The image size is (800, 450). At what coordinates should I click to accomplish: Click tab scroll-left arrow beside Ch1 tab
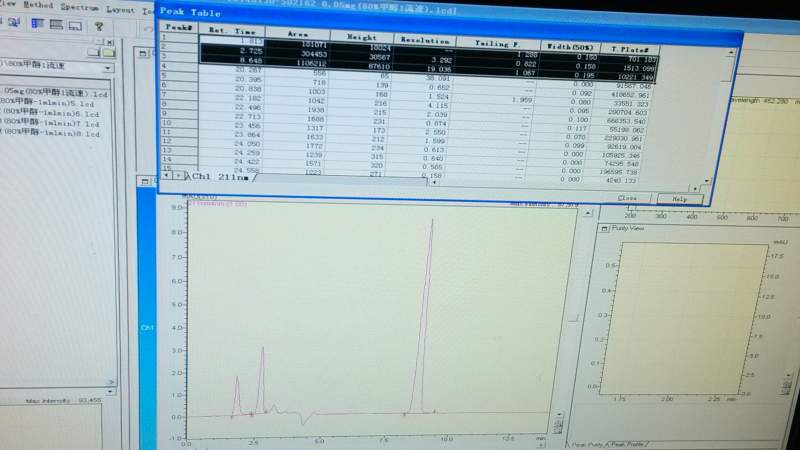[x=166, y=175]
